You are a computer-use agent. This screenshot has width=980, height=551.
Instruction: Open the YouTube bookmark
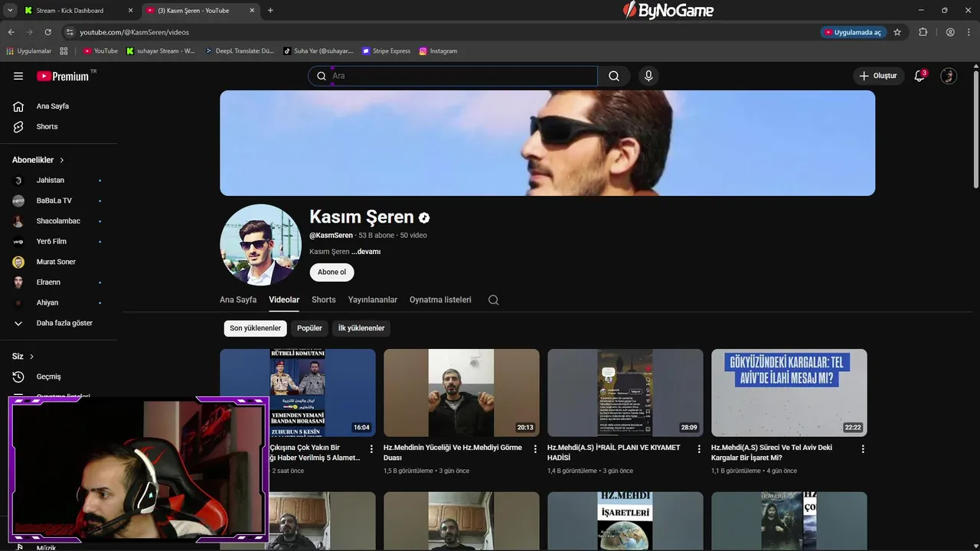point(100,51)
